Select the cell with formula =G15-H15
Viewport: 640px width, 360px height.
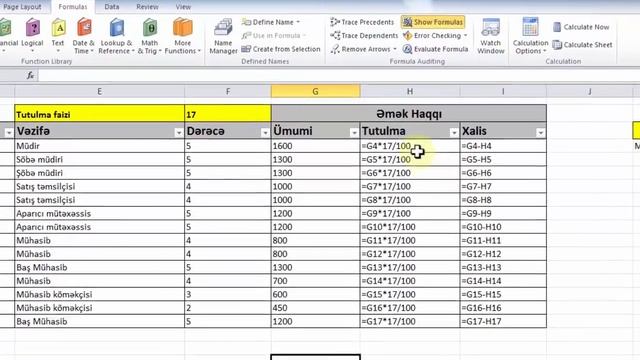(x=503, y=294)
